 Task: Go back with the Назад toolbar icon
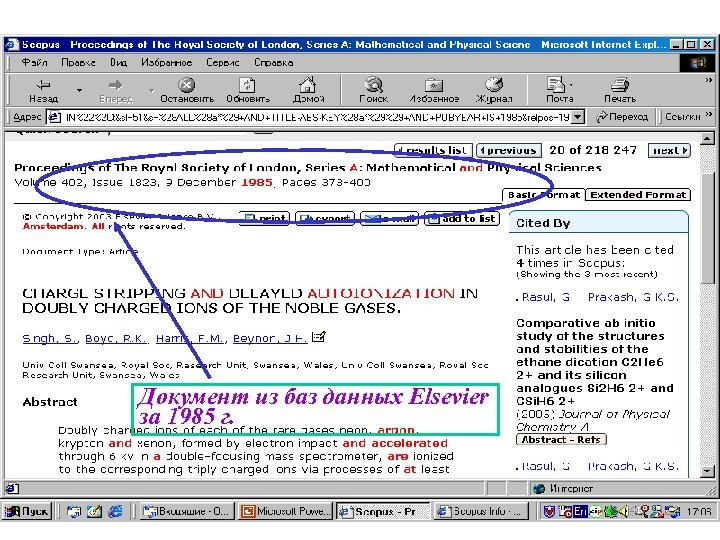[43, 90]
